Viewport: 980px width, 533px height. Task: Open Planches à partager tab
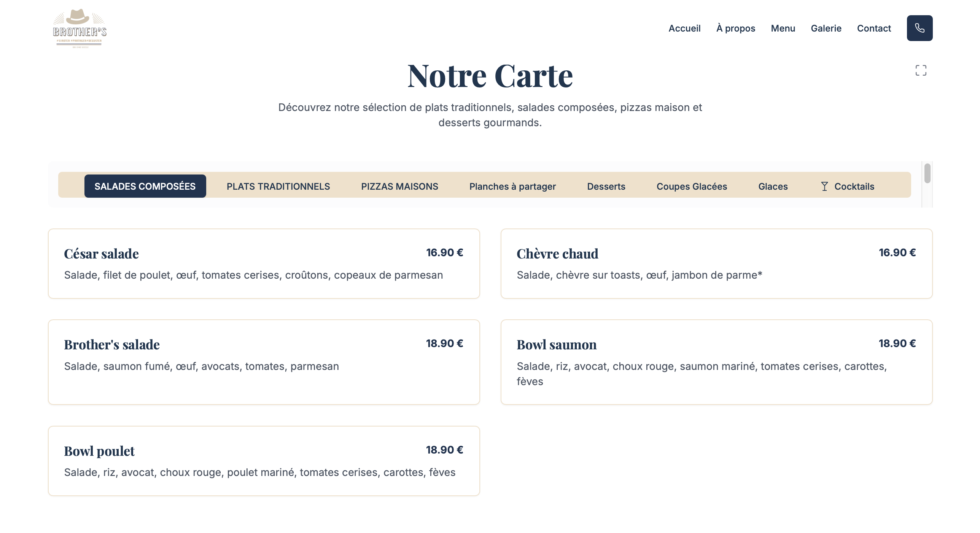[x=512, y=186]
